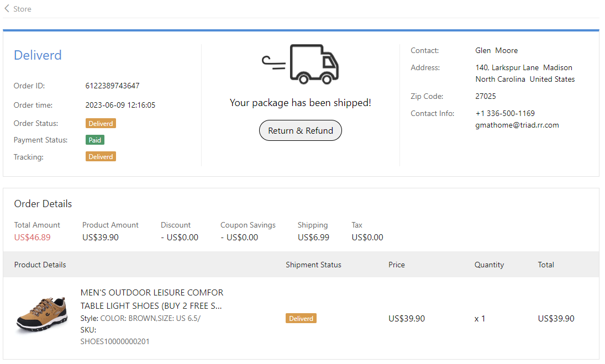
Task: Click the SKU code SHOES10000000201
Action: (x=115, y=341)
